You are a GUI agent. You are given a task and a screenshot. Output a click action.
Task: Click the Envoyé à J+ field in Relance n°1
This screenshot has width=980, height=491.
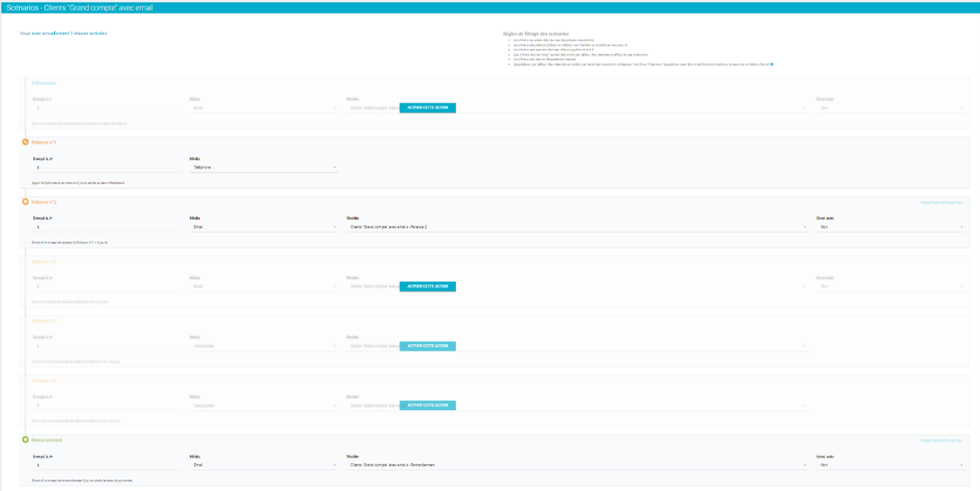tap(107, 168)
